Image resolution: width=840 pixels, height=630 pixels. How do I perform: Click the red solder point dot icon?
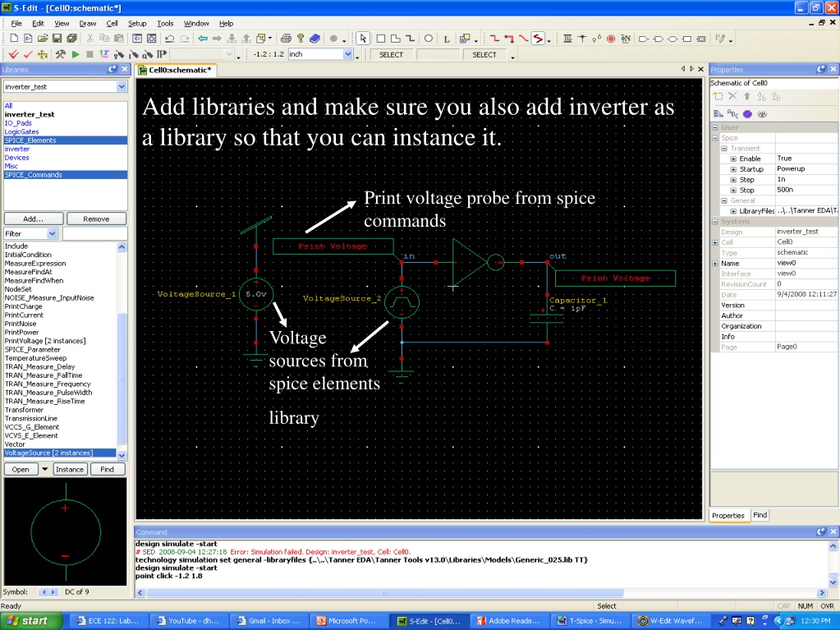pyautogui.click(x=611, y=39)
